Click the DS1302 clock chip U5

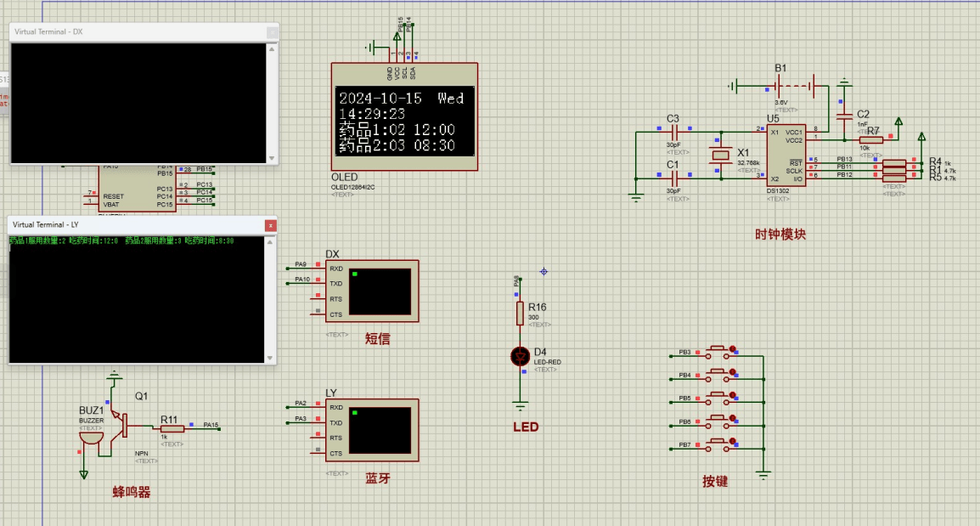[x=786, y=156]
